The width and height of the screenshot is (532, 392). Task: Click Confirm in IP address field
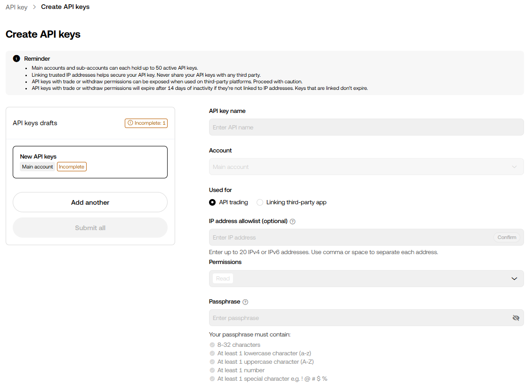tap(507, 238)
